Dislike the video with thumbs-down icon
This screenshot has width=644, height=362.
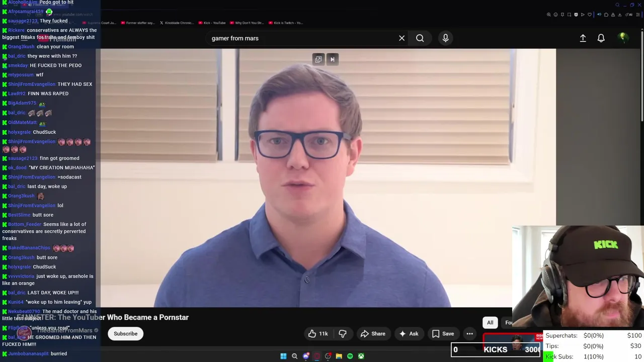coord(343,334)
